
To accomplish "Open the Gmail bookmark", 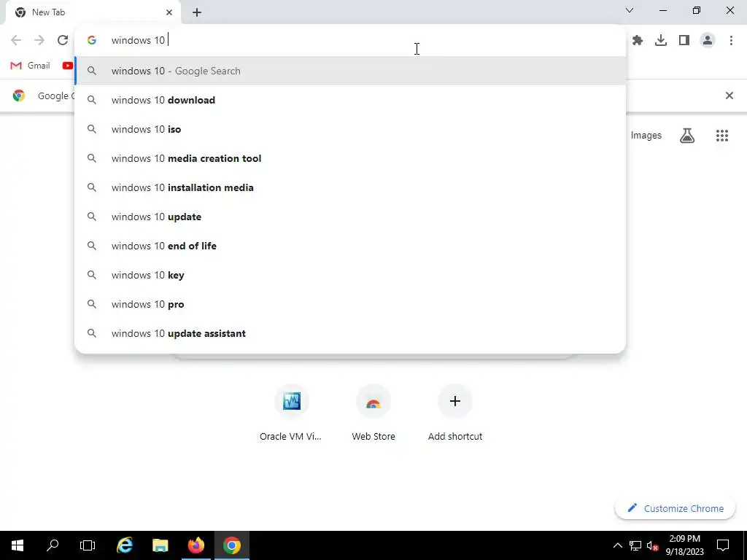I will (30, 66).
